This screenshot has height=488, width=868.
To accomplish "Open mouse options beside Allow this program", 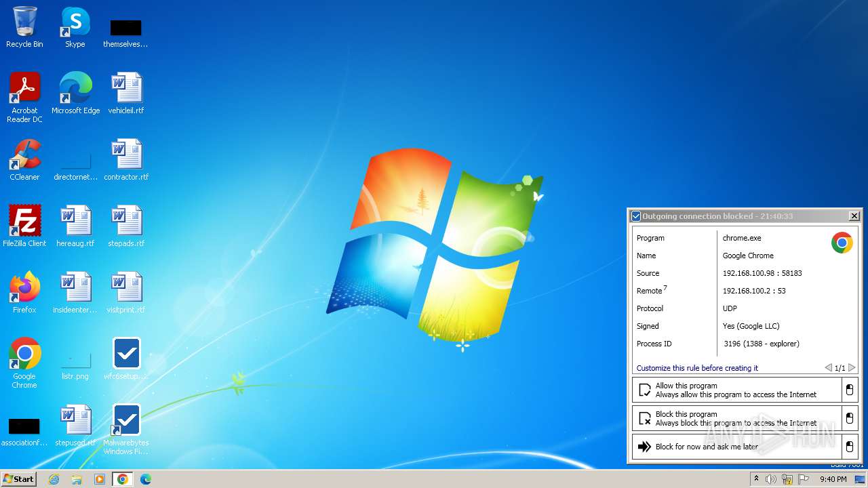I will (849, 390).
